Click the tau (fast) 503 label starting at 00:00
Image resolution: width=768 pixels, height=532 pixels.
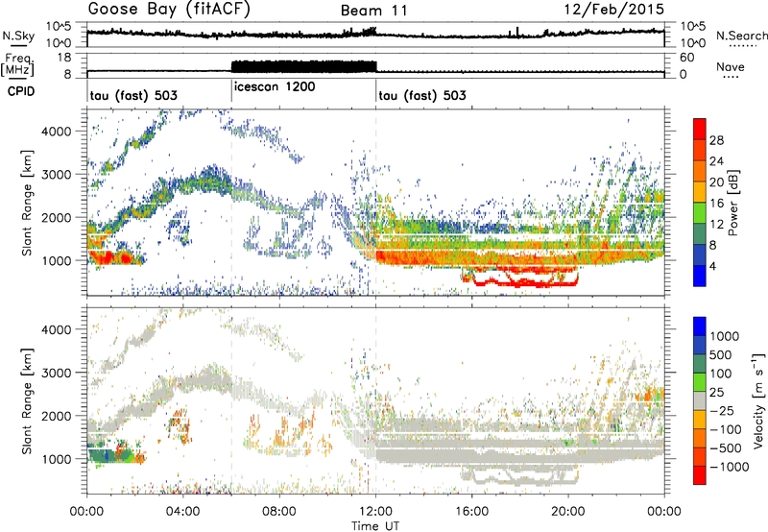pos(133,95)
